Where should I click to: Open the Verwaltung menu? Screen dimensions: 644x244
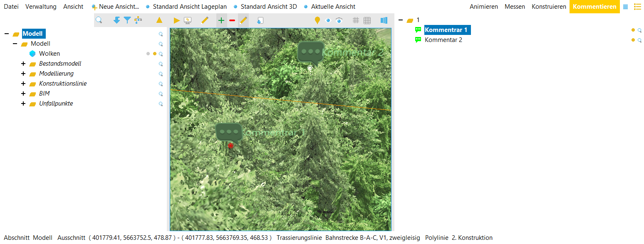pyautogui.click(x=41, y=7)
